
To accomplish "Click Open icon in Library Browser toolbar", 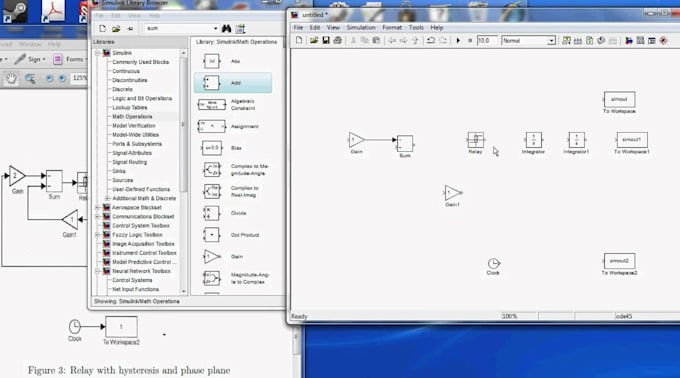I will [116, 29].
